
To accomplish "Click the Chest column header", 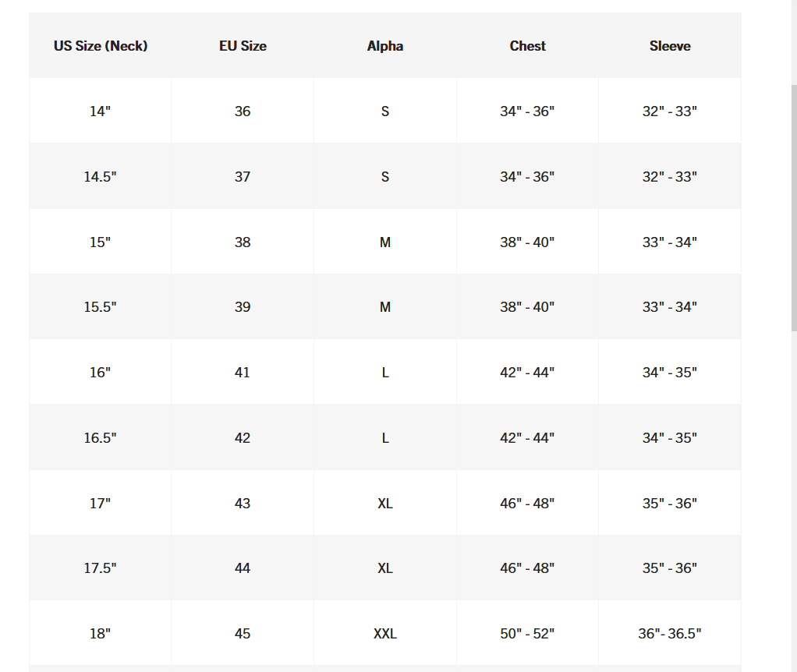I will point(527,46).
